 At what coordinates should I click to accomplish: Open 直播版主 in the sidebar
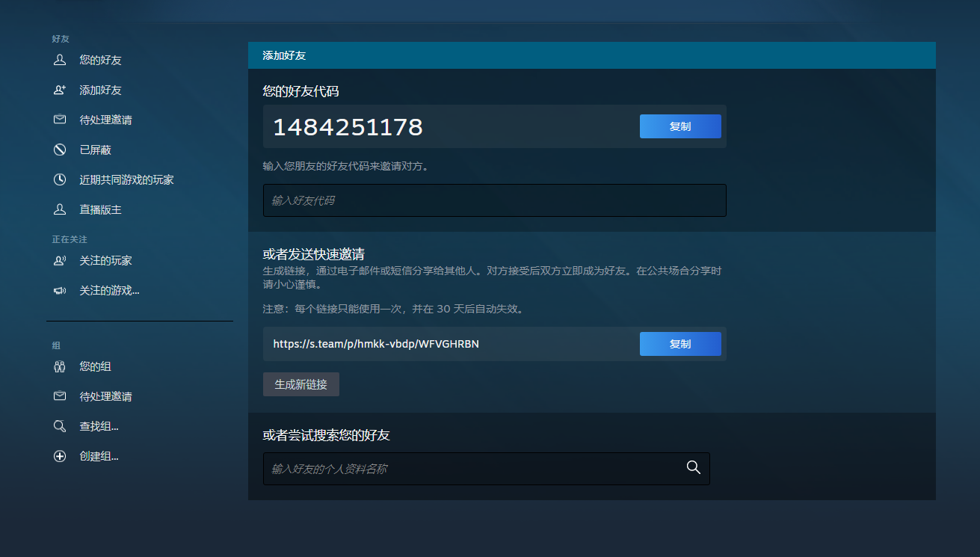pyautogui.click(x=101, y=209)
